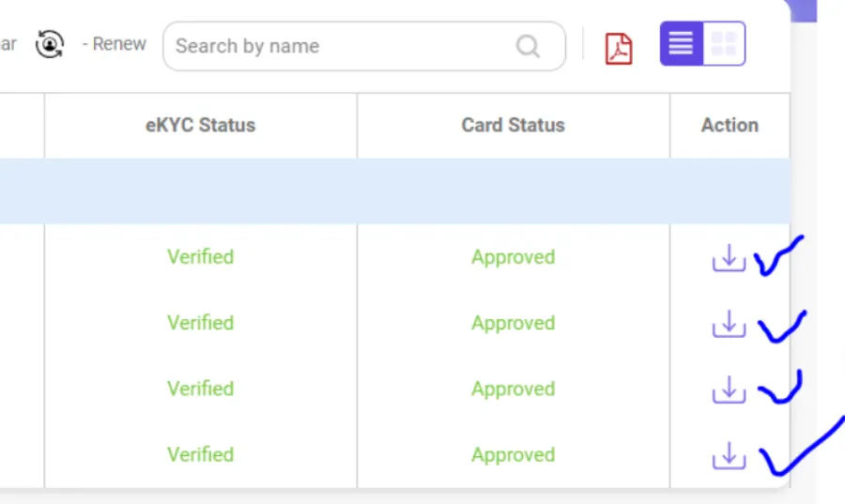Click the Action column header
This screenshot has height=504, width=845.
[730, 126]
